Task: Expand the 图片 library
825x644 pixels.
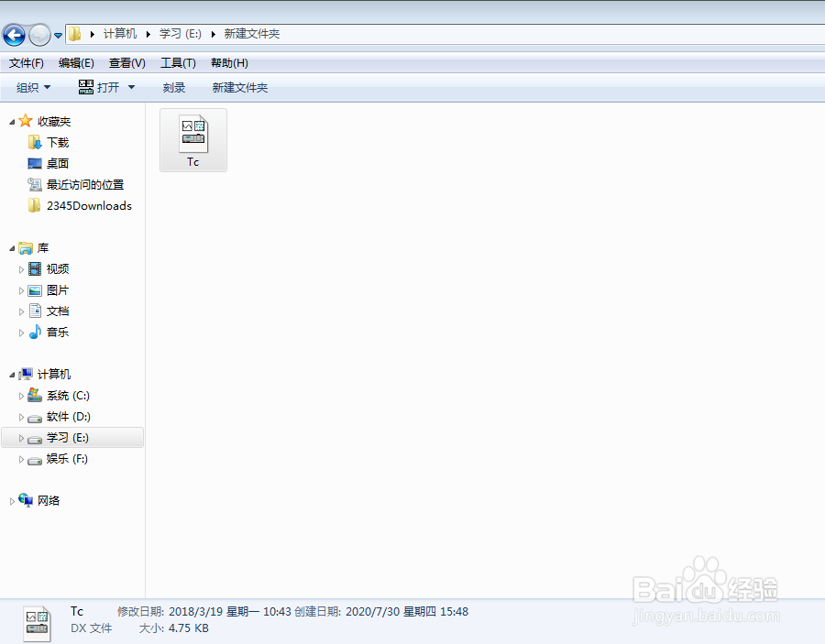Action: [21, 290]
